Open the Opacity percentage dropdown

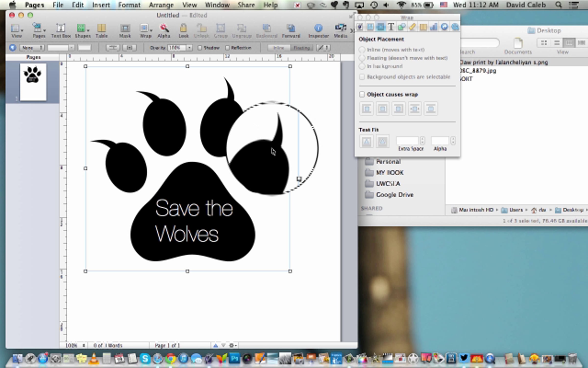coord(189,48)
